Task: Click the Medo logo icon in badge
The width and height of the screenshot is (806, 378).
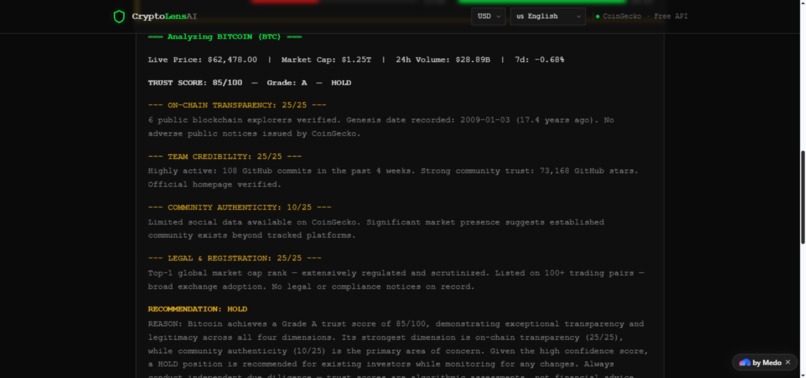Action: coord(744,363)
